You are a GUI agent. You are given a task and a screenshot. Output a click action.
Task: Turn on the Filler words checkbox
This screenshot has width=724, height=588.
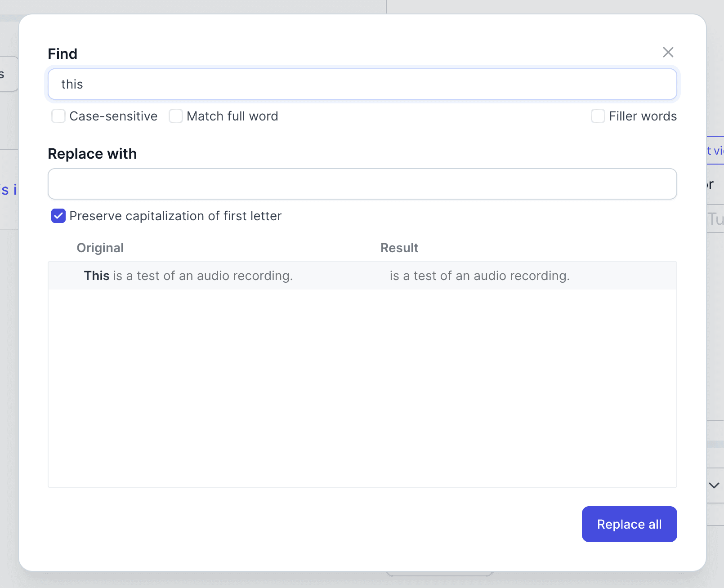click(x=598, y=116)
